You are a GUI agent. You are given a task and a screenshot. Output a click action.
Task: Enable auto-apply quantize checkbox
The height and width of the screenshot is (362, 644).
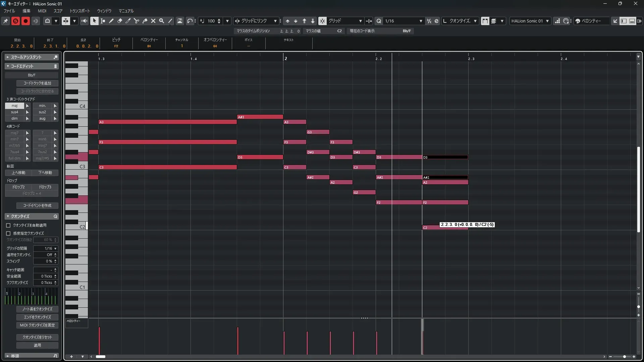[8, 225]
